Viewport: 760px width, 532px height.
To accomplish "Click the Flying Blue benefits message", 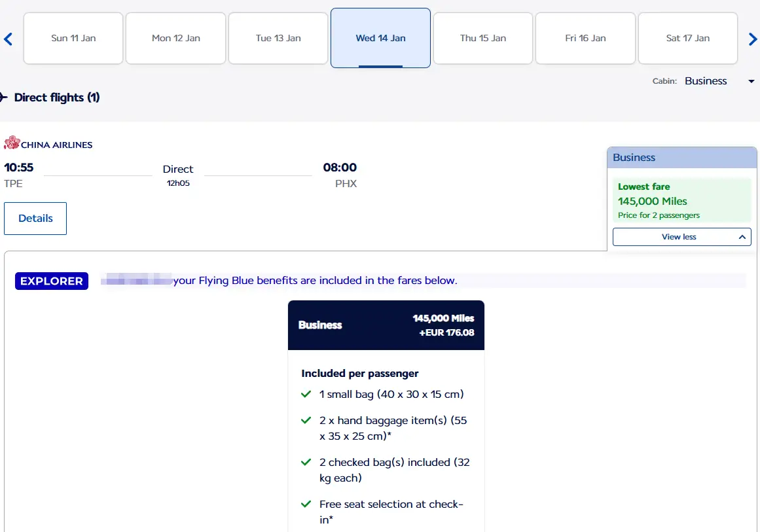I will pyautogui.click(x=315, y=281).
